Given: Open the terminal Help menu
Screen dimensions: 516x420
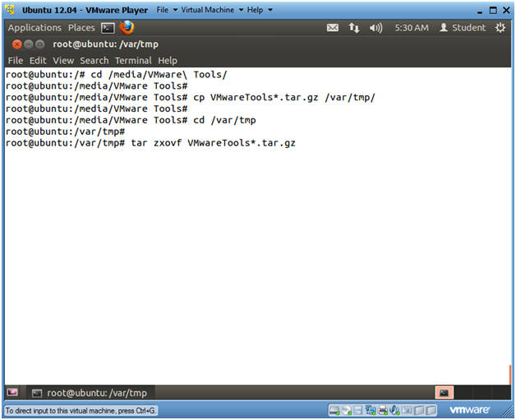Looking at the screenshot, I should pyautogui.click(x=168, y=61).
